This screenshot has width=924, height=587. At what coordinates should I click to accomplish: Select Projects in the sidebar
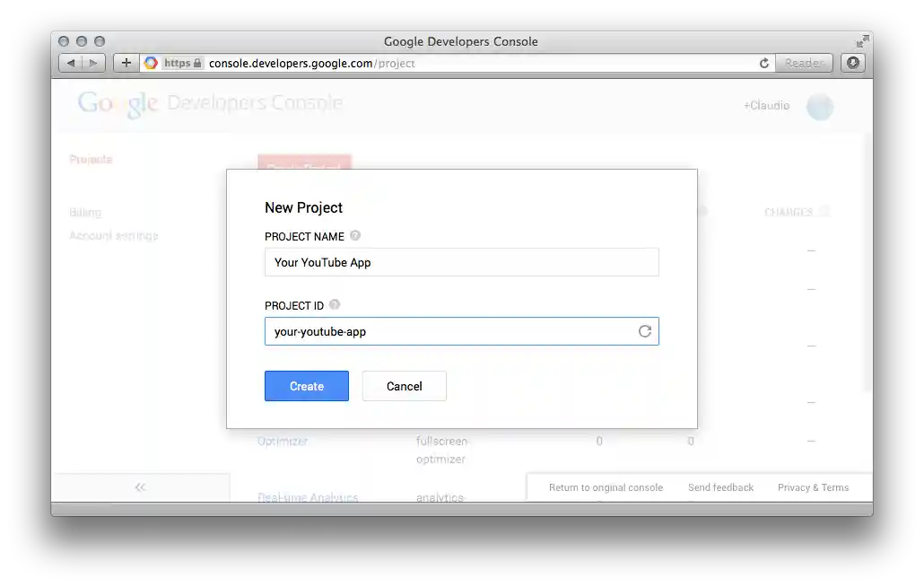coord(91,159)
